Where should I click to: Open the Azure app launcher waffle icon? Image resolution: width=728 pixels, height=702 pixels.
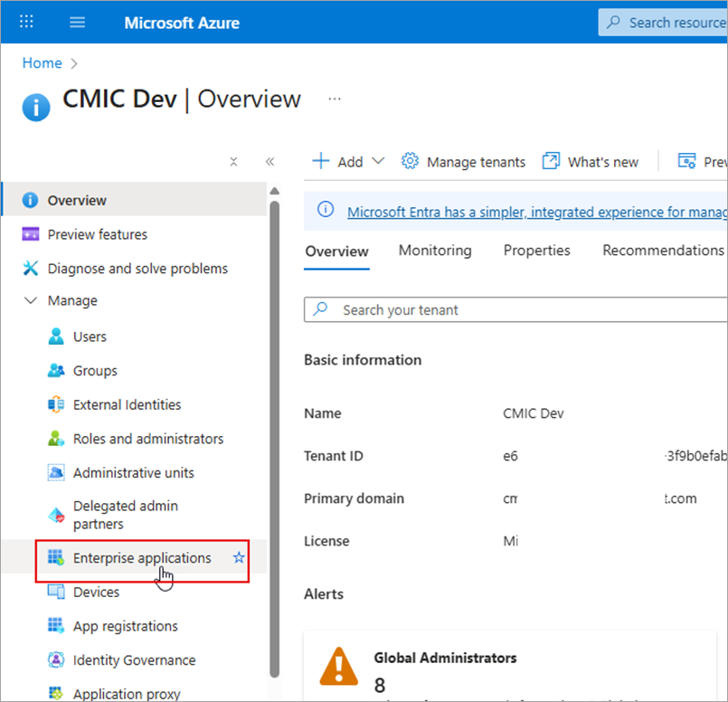[27, 23]
